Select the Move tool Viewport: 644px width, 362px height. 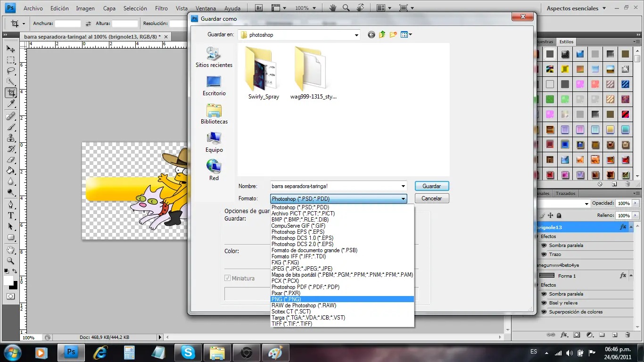(x=10, y=49)
